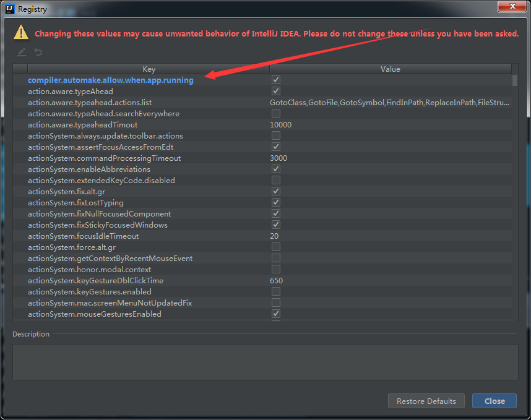Disable actionSystem.fixLostTyping

pos(275,202)
